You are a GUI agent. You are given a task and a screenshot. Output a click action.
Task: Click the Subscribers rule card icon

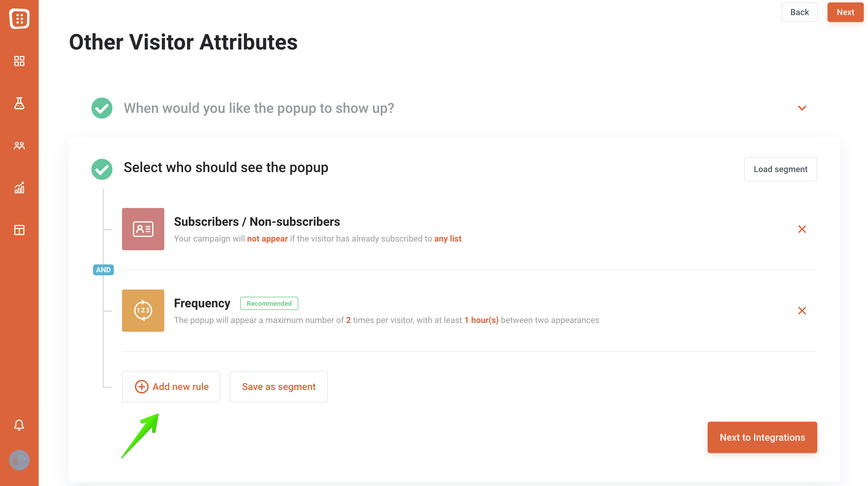tap(143, 229)
